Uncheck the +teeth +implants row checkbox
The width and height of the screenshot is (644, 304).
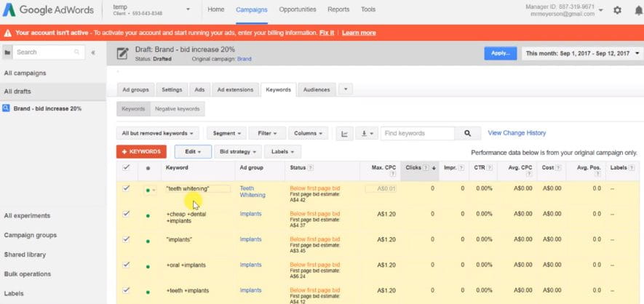(127, 290)
